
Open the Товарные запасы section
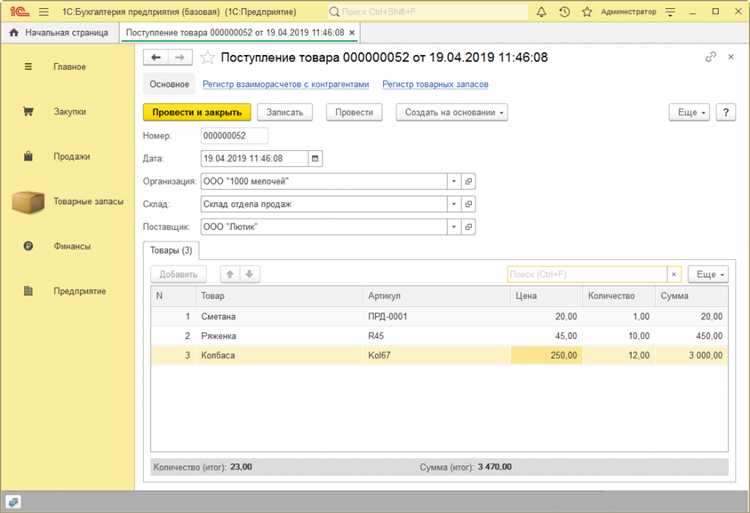pyautogui.click(x=88, y=201)
